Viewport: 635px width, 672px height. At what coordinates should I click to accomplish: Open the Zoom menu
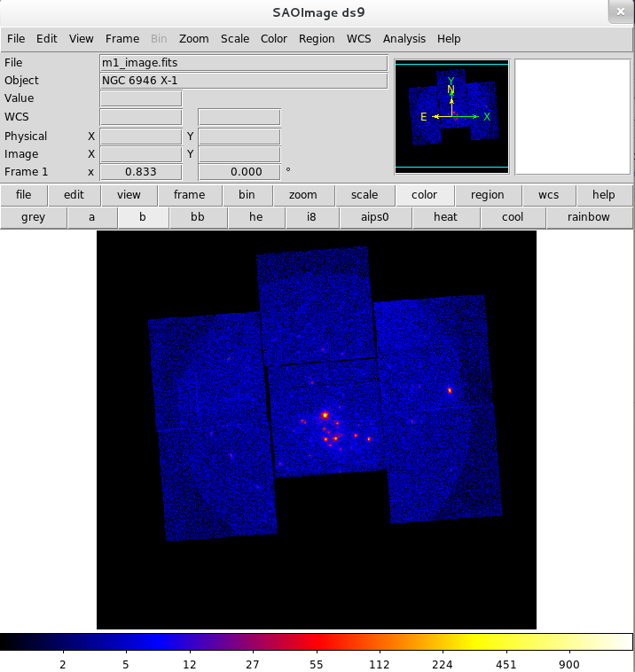(194, 39)
